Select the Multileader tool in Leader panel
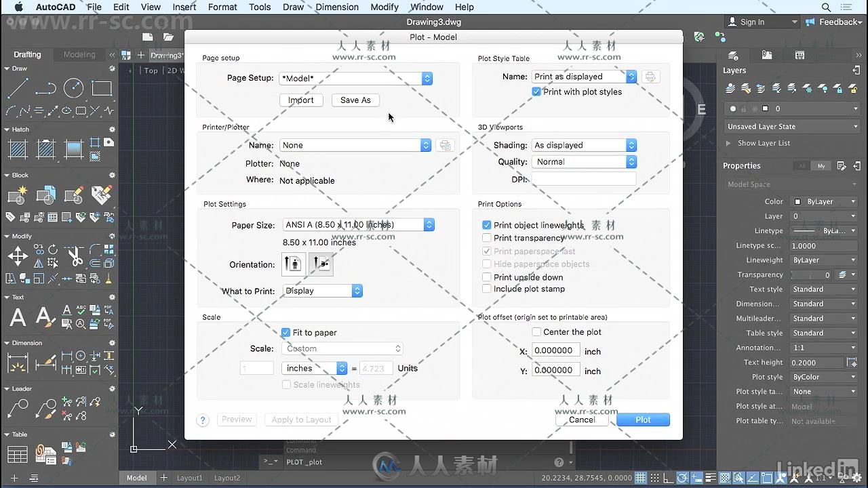Screen dimensions: 868x488 [18, 408]
